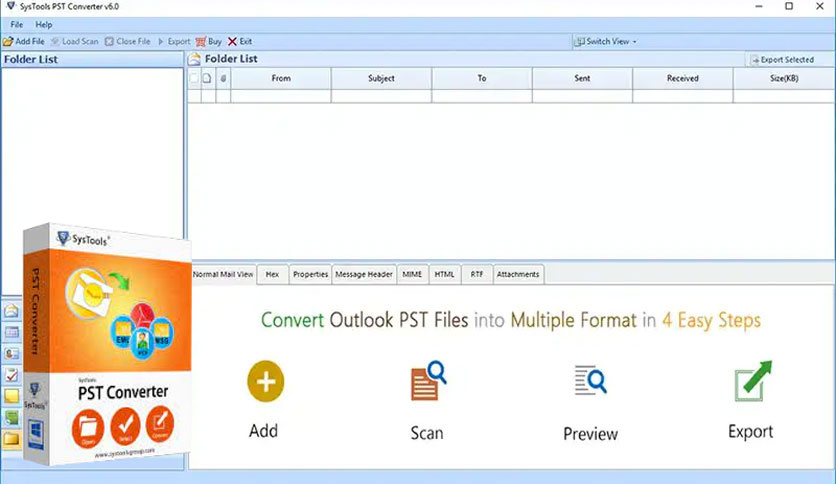
Task: Sort by the Size(KB) column header
Action: coord(784,78)
